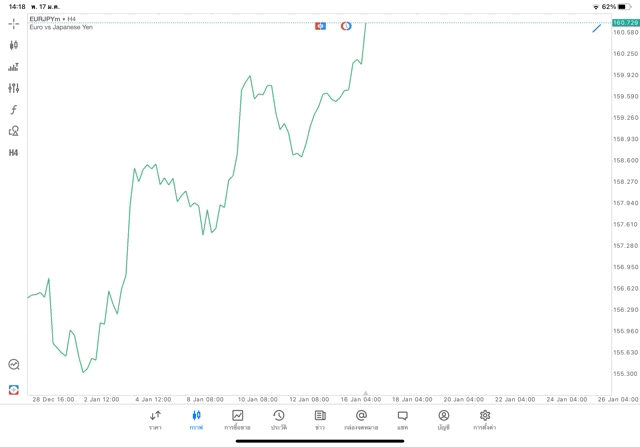Screen dimensions: 640x447
Task: Open the แชท (Chat) tab
Action: (x=402, y=419)
